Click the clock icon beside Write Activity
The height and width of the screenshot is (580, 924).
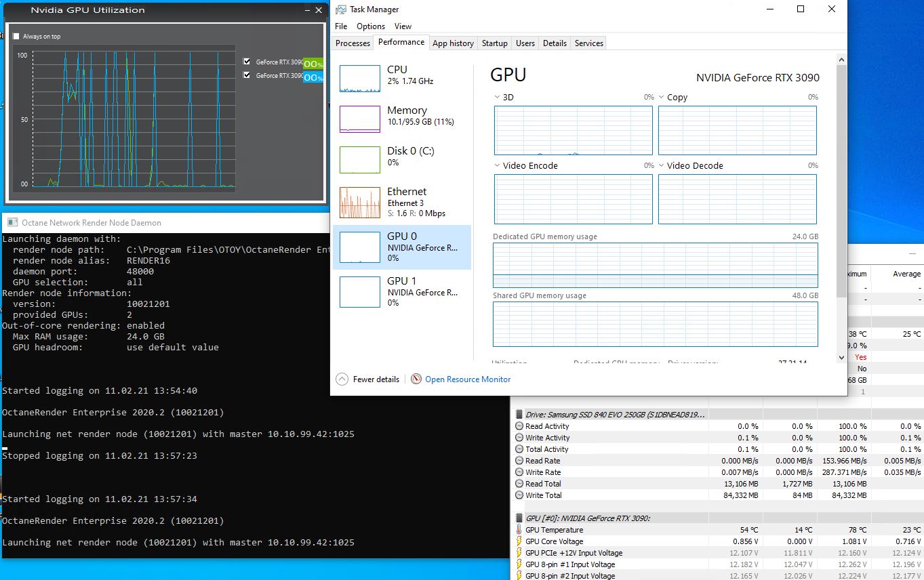pos(519,438)
